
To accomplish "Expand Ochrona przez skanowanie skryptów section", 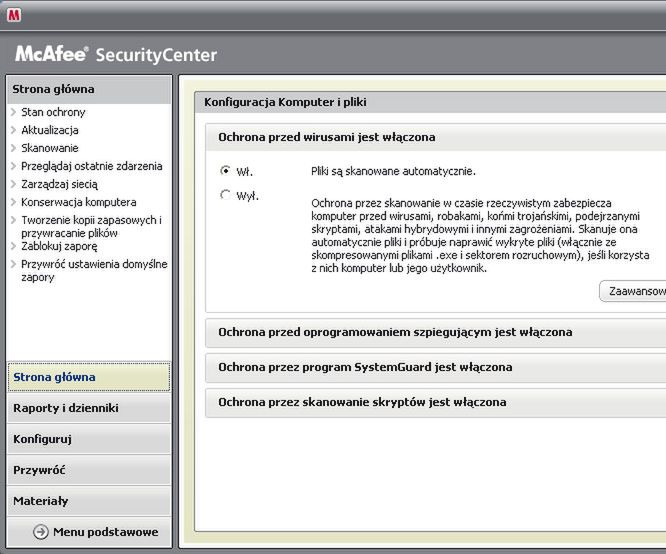I will [362, 402].
